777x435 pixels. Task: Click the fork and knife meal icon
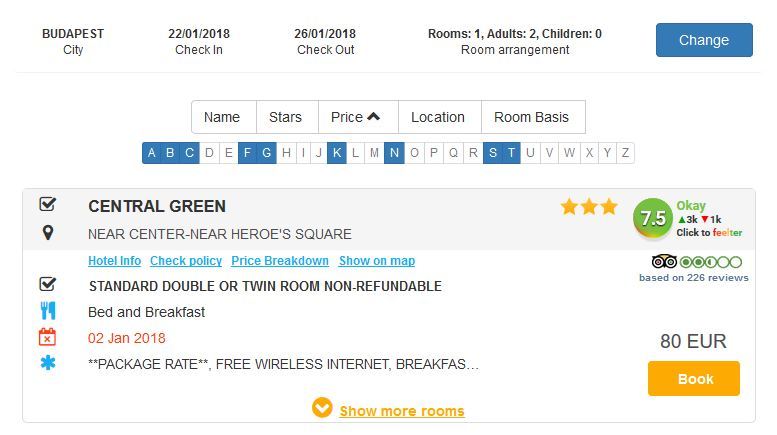tap(48, 311)
